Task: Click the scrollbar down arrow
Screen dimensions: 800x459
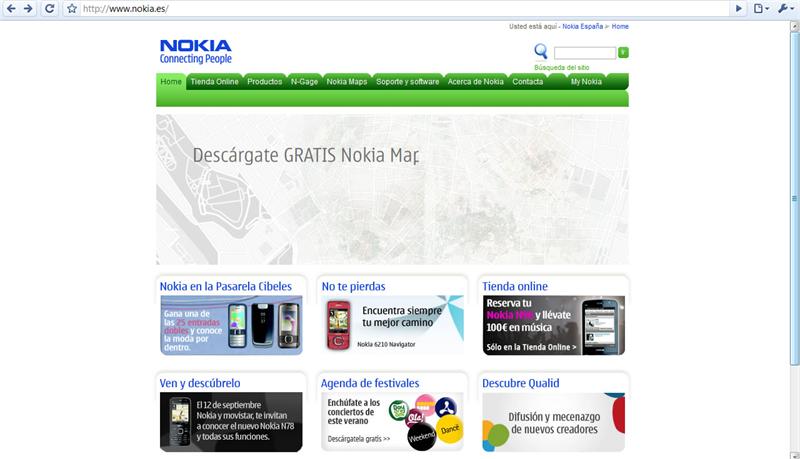Action: pyautogui.click(x=794, y=455)
